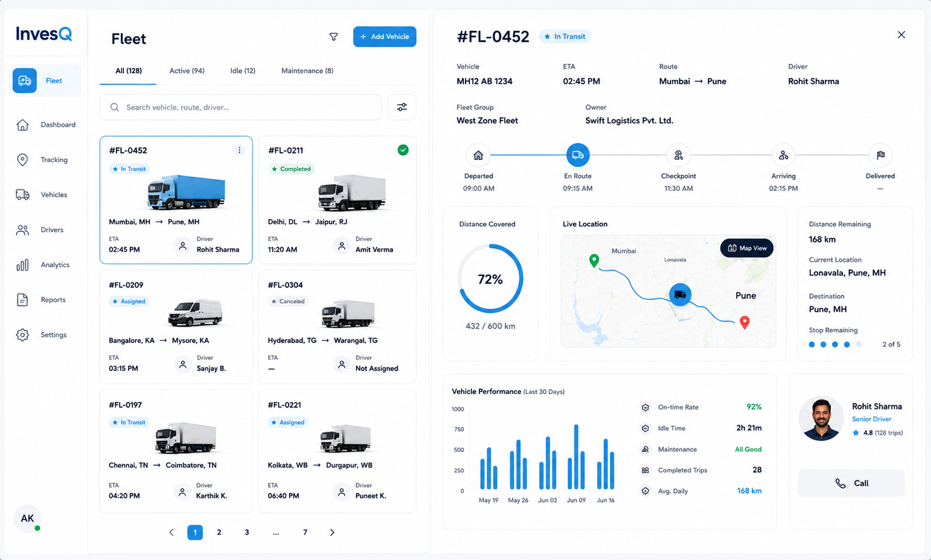
Task: Click the Delivered flag step icon
Action: pyautogui.click(x=880, y=155)
